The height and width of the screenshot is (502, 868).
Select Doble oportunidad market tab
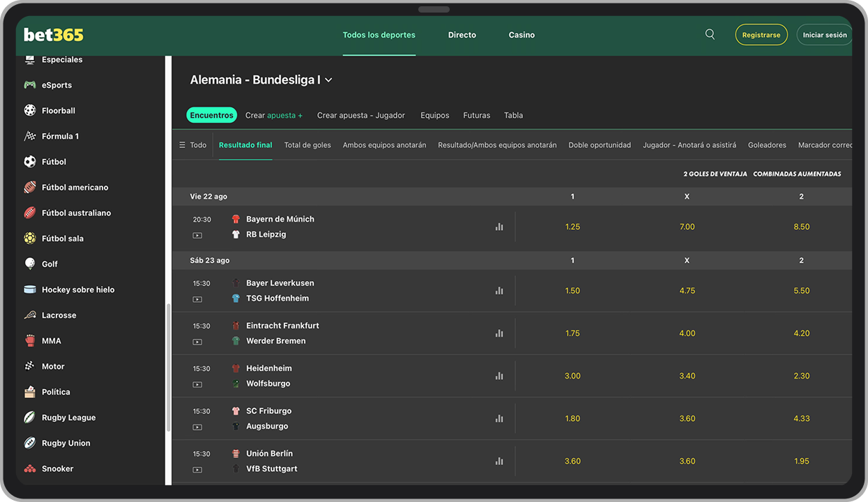coord(600,145)
